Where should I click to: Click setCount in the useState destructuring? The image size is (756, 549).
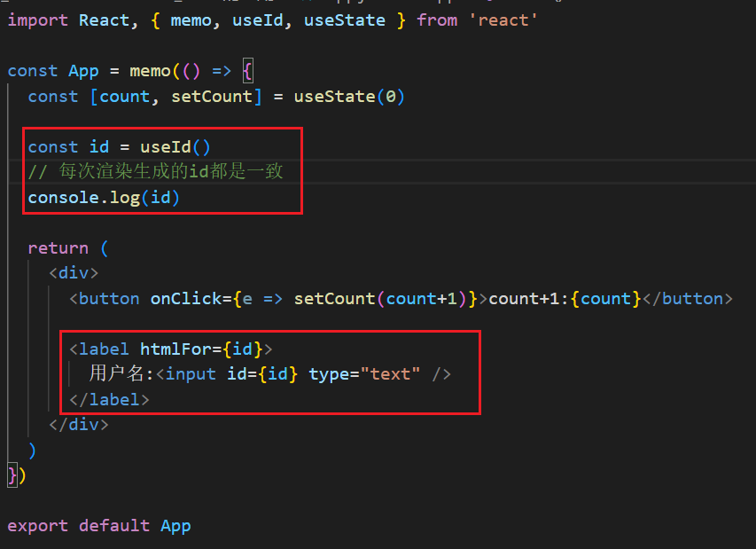(x=212, y=97)
